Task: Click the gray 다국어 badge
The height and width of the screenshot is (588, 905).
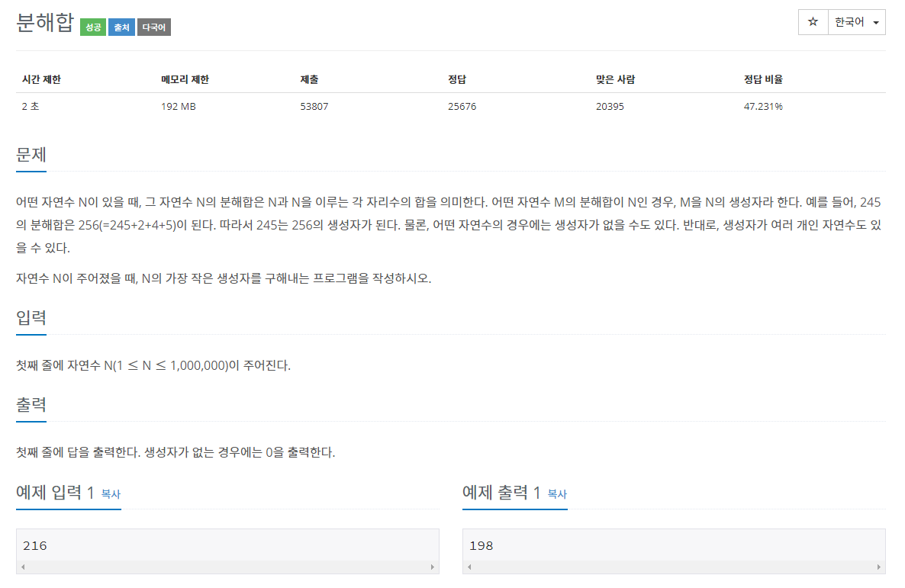Action: 153,27
